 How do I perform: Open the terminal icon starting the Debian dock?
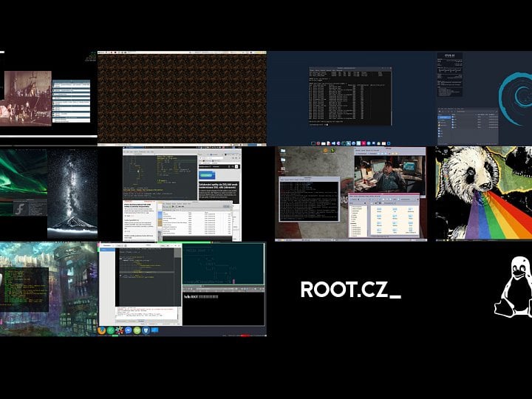313,143
